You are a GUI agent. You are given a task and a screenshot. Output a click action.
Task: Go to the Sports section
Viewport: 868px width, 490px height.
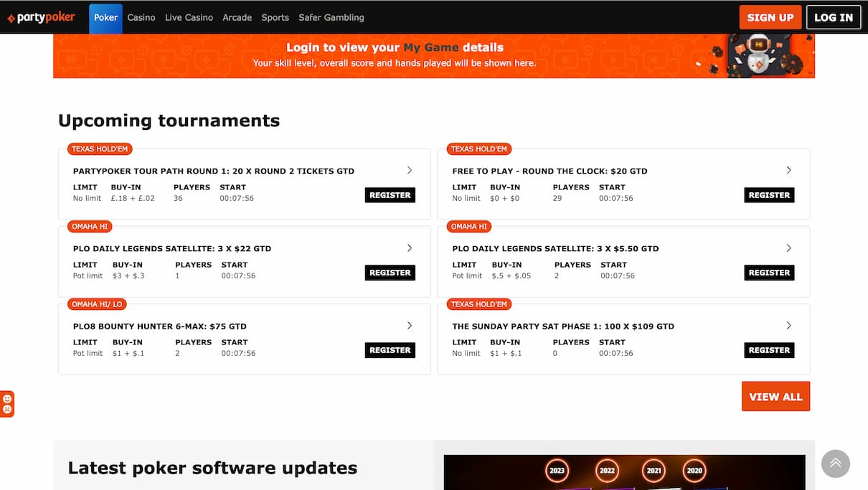[275, 17]
